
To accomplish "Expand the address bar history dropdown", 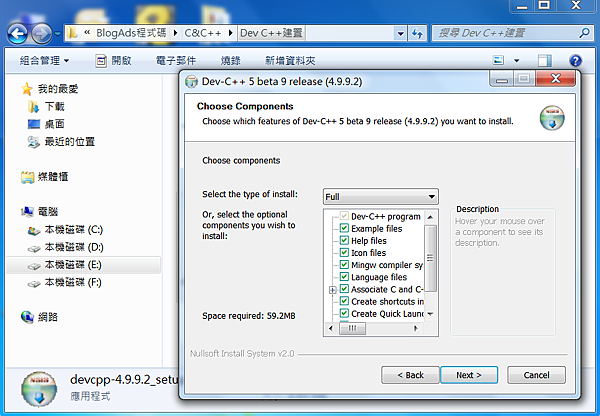I will 400,34.
